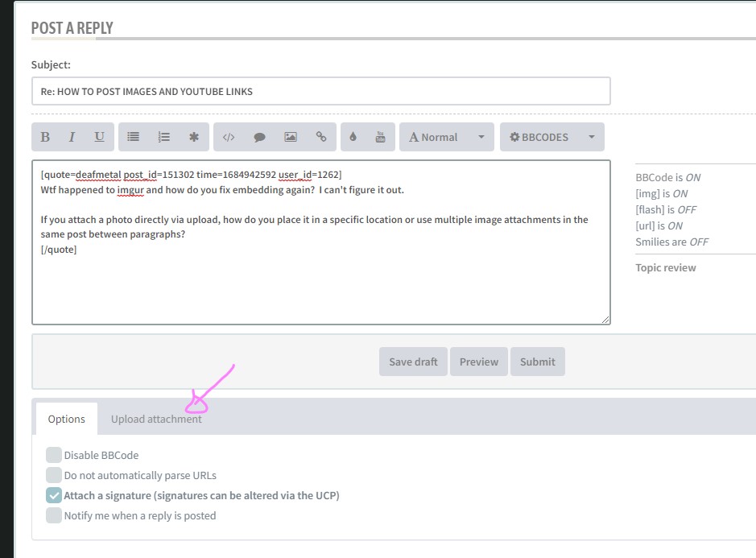Image resolution: width=756 pixels, height=558 pixels.
Task: Apply bold formatting to the reply text
Action: point(46,137)
